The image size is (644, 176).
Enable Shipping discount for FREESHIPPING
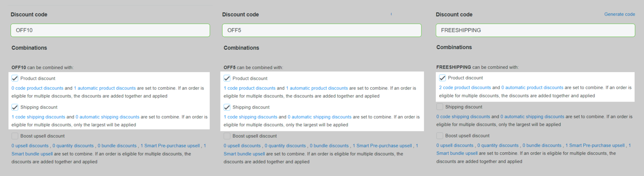(440, 107)
